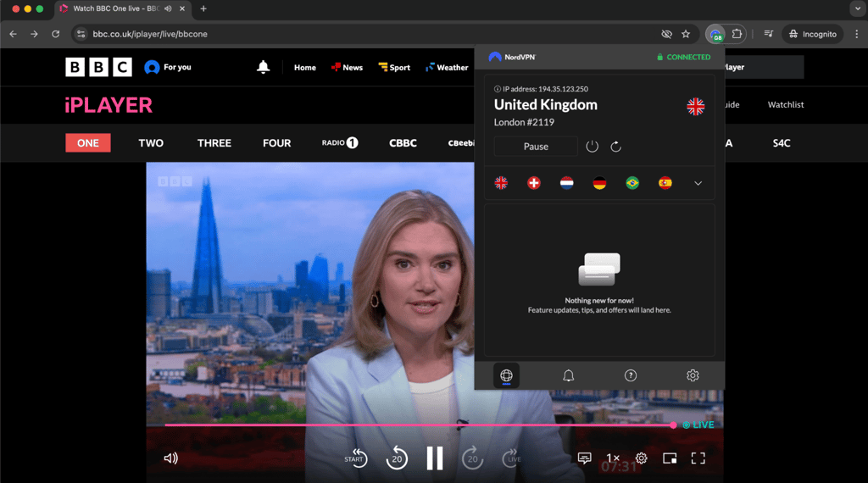
Task: Click the third-party cookies eye icon
Action: pos(666,34)
